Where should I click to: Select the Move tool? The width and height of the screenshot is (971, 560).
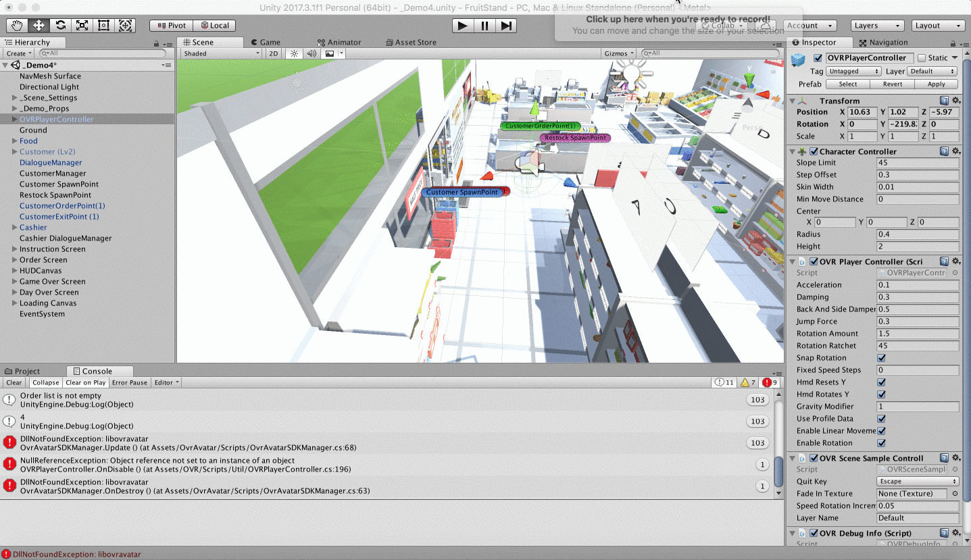[x=39, y=26]
